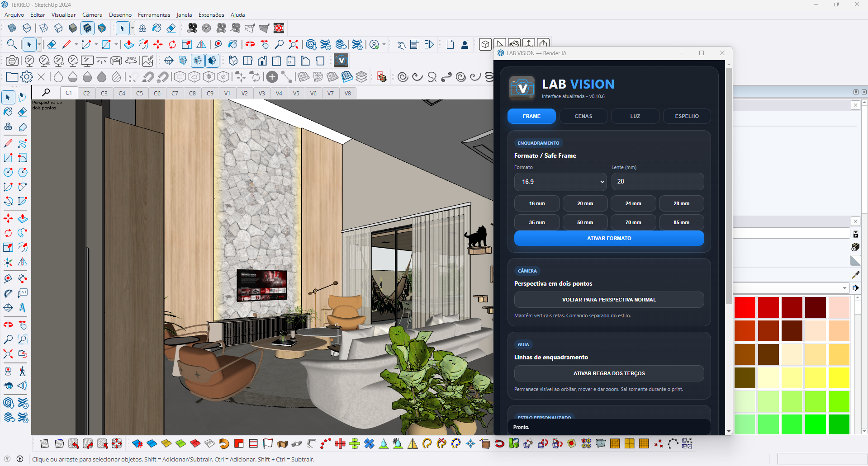Open the Câmera menu
This screenshot has width=868, height=466.
point(92,15)
